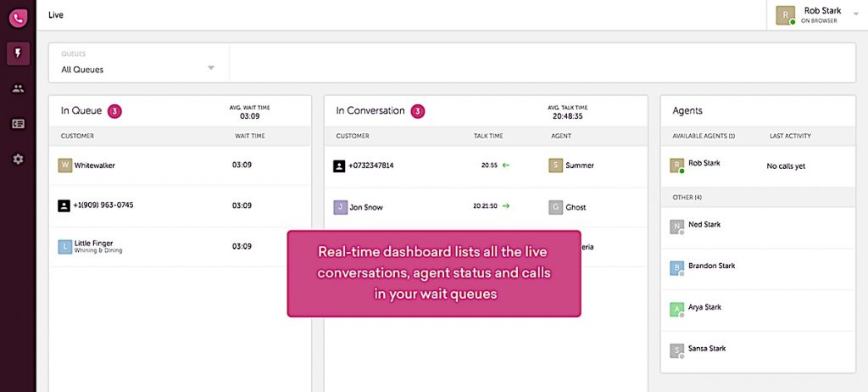Viewport: 868px width, 392px height.
Task: Click the In Queue count badge
Action: [114, 111]
